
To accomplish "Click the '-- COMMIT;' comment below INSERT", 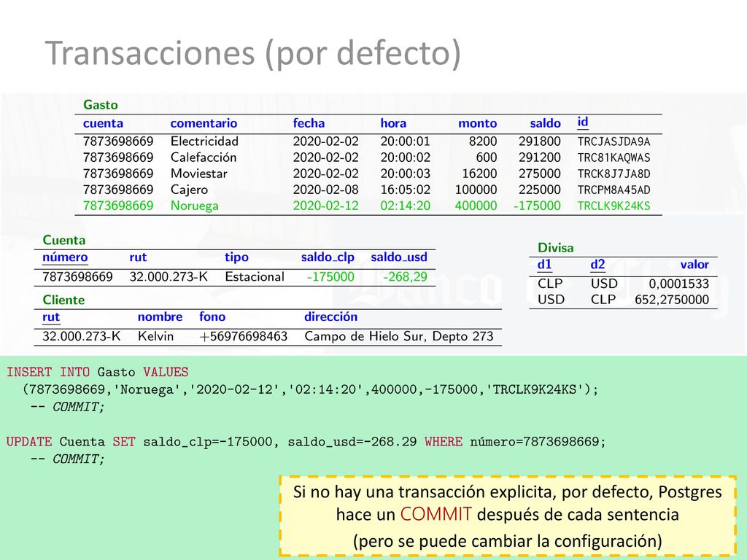I will click(x=67, y=407).
